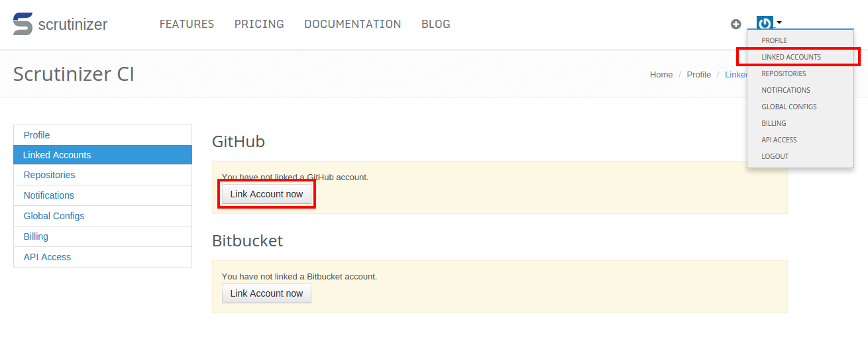Open Repositories in the left sidebar
Viewport: 868px width, 347px height.
pyautogui.click(x=50, y=175)
